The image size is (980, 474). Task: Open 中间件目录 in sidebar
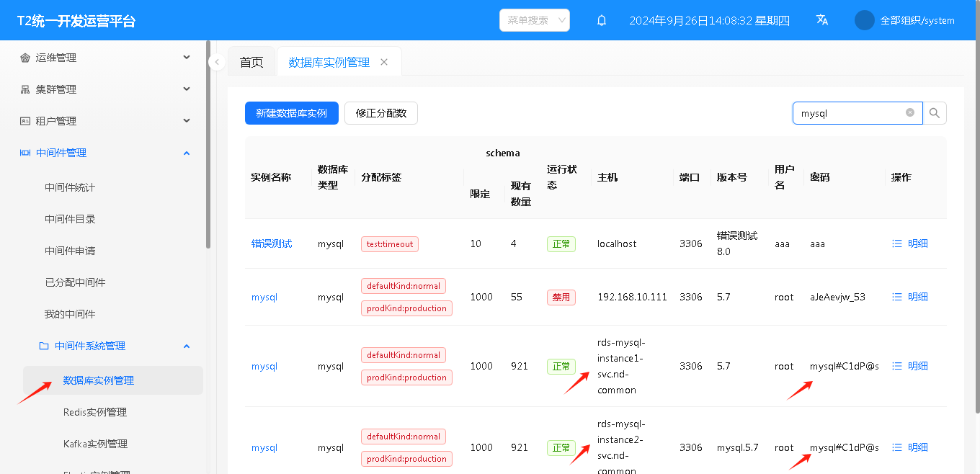(70, 219)
